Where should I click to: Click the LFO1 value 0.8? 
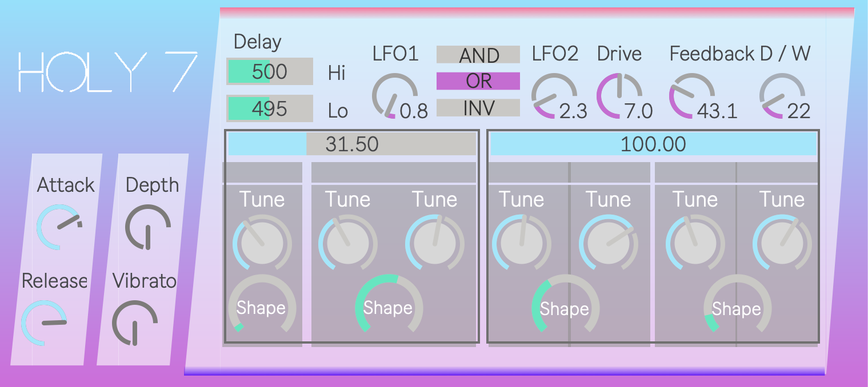pyautogui.click(x=414, y=111)
